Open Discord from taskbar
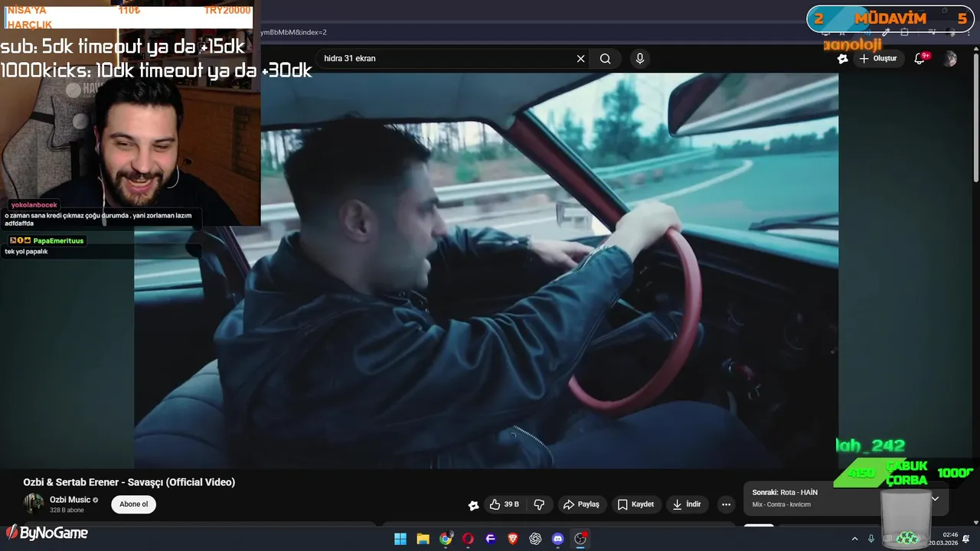This screenshot has height=551, width=980. (x=558, y=539)
